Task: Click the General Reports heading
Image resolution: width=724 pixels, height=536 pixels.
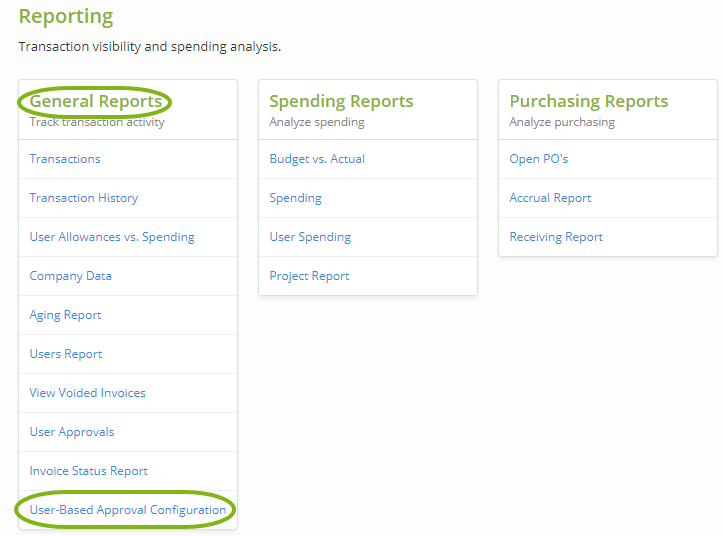Action: pos(96,101)
